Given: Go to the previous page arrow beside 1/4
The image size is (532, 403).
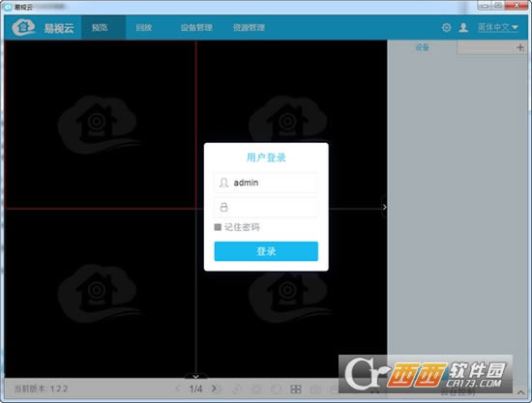Looking at the screenshot, I should point(178,389).
